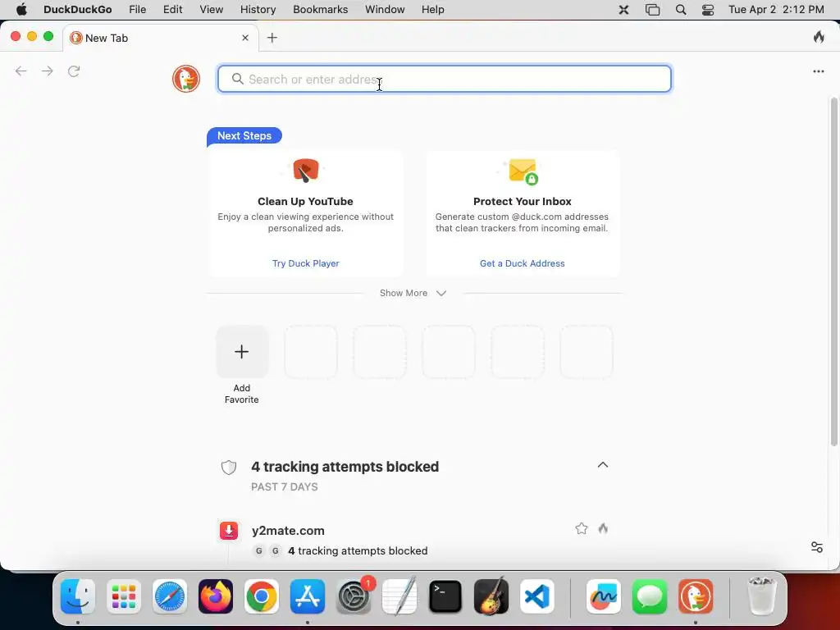The width and height of the screenshot is (840, 630).
Task: Open the Apple menu
Action: (x=21, y=10)
